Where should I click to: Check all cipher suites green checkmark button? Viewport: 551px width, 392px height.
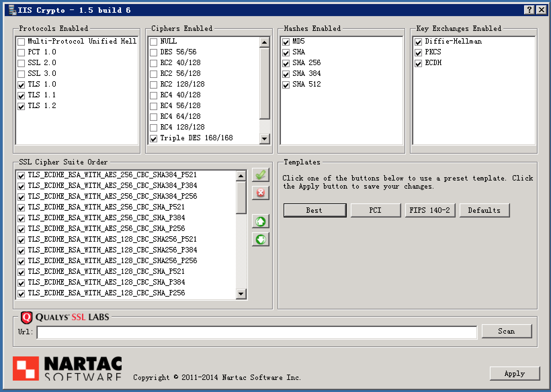tap(260, 175)
